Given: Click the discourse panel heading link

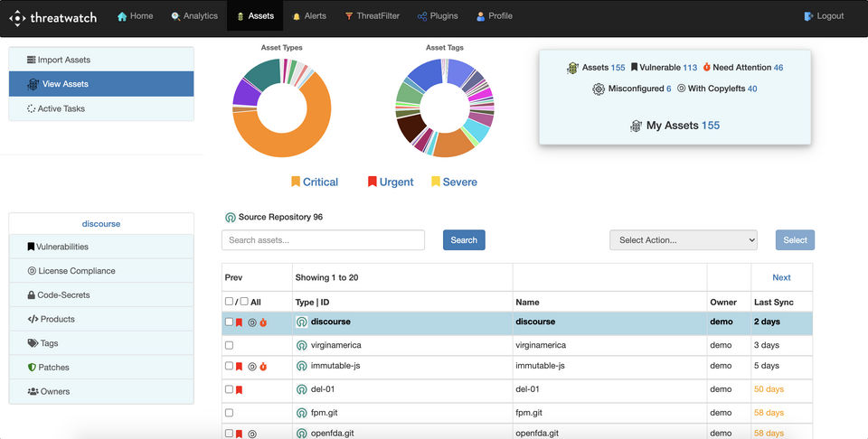Looking at the screenshot, I should point(101,224).
